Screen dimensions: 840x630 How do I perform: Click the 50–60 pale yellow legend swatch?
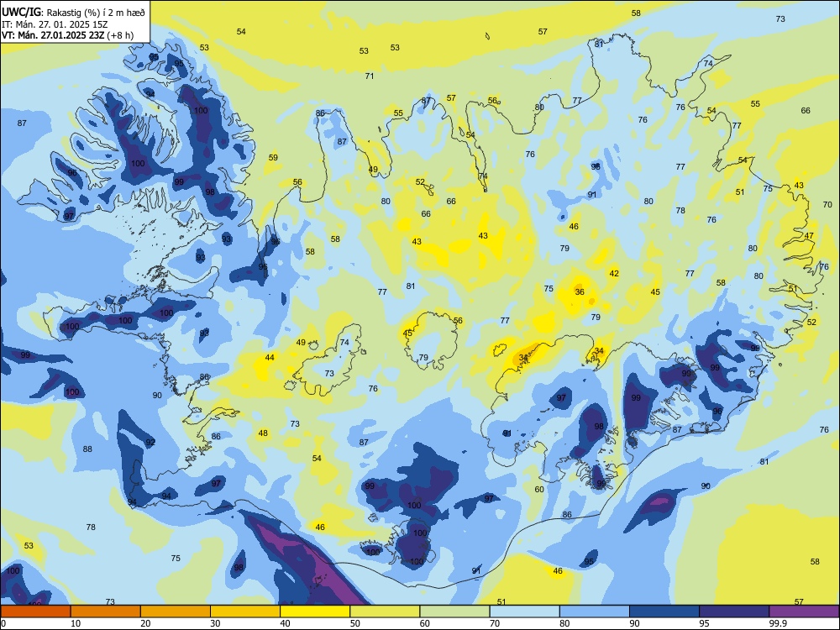(385, 612)
